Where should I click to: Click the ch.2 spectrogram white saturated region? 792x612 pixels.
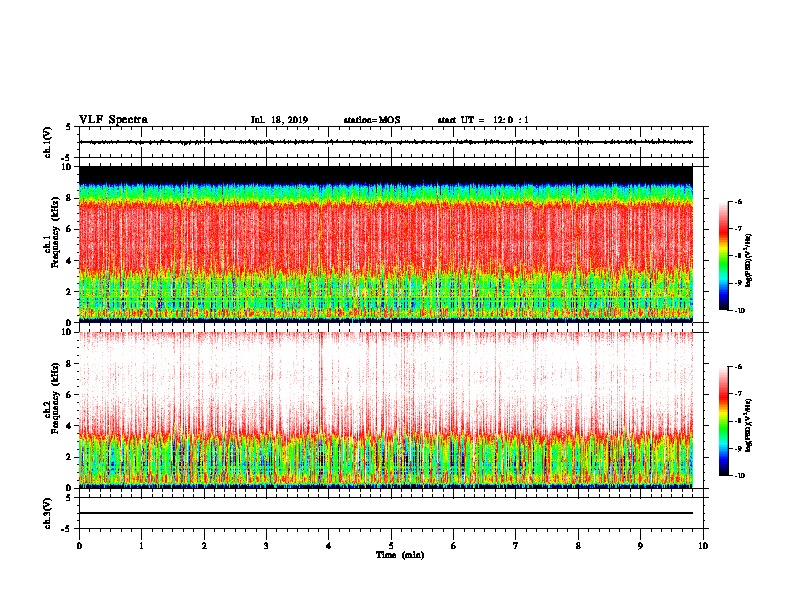tap(386, 379)
